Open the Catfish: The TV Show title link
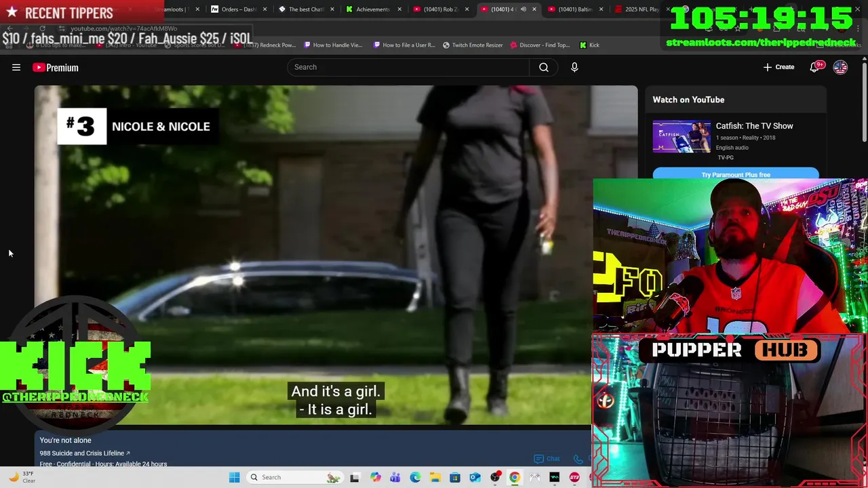The image size is (868, 488). (754, 126)
